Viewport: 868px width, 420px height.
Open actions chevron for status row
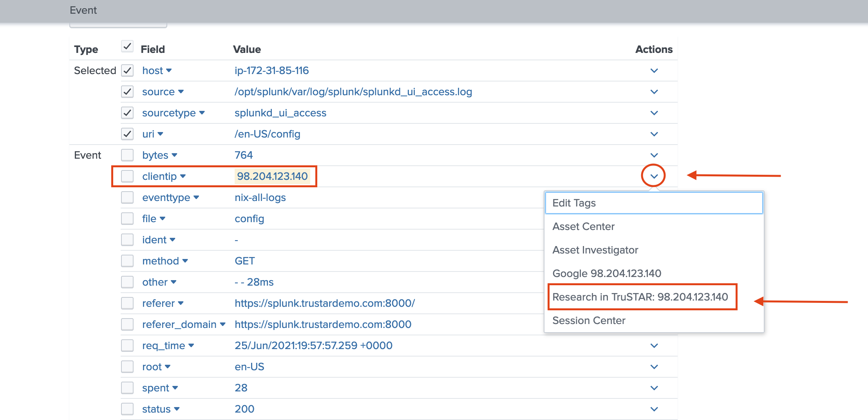[654, 409]
